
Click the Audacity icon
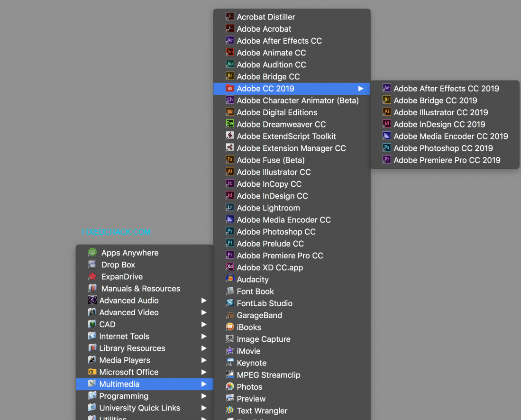click(229, 279)
